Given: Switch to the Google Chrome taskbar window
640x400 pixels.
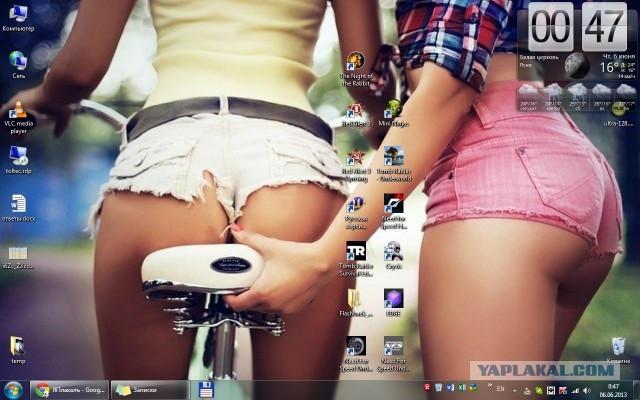Looking at the screenshot, I should tap(69, 390).
